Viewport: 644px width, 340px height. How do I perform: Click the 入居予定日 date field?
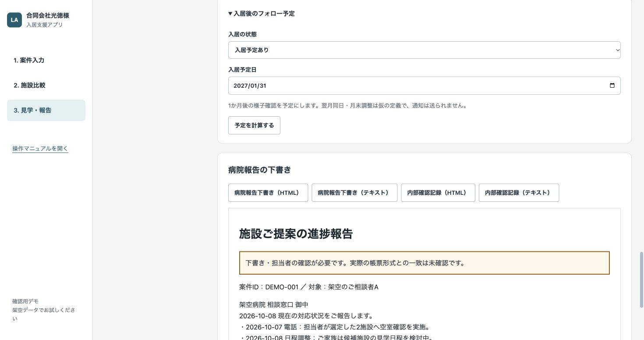pos(424,86)
